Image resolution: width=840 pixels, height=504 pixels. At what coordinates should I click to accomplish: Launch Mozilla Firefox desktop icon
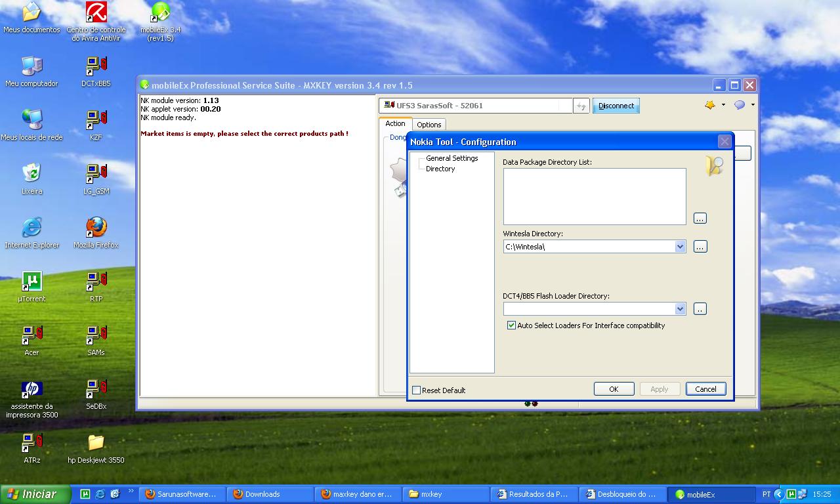pos(96,233)
